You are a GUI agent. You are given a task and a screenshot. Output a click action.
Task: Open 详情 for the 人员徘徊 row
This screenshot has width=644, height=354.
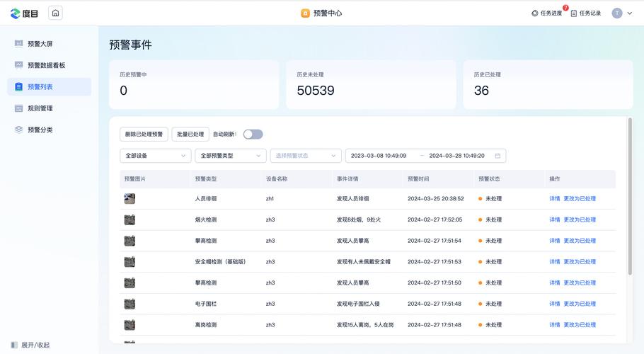click(554, 199)
